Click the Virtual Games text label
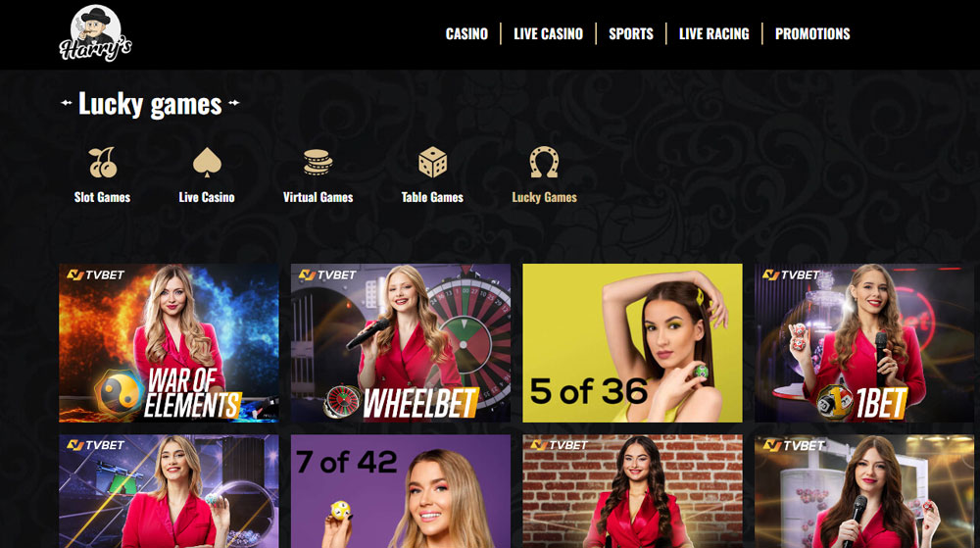This screenshot has width=980, height=548. click(x=318, y=197)
